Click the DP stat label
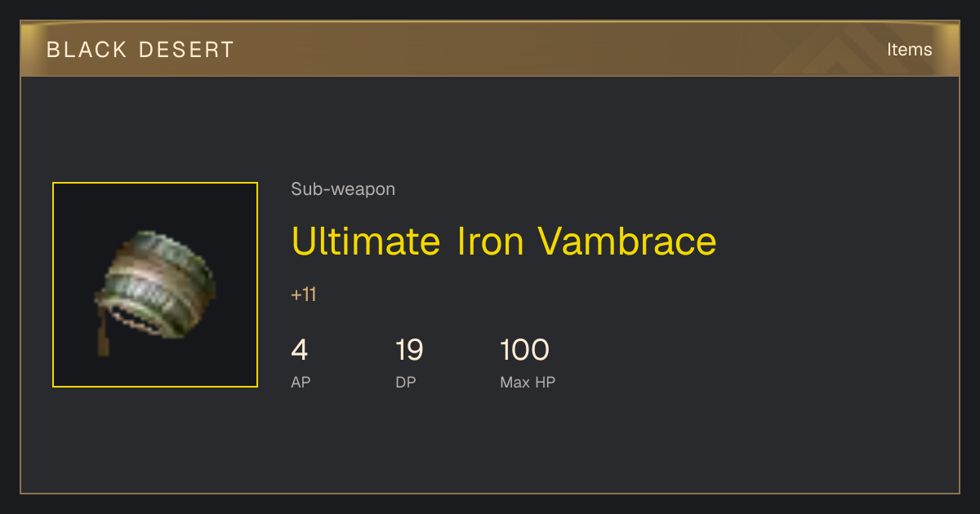Image resolution: width=980 pixels, height=514 pixels. pos(406,382)
